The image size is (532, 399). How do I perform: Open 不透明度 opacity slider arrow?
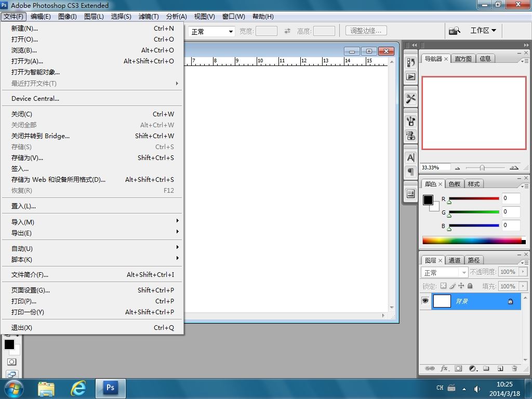[523, 272]
